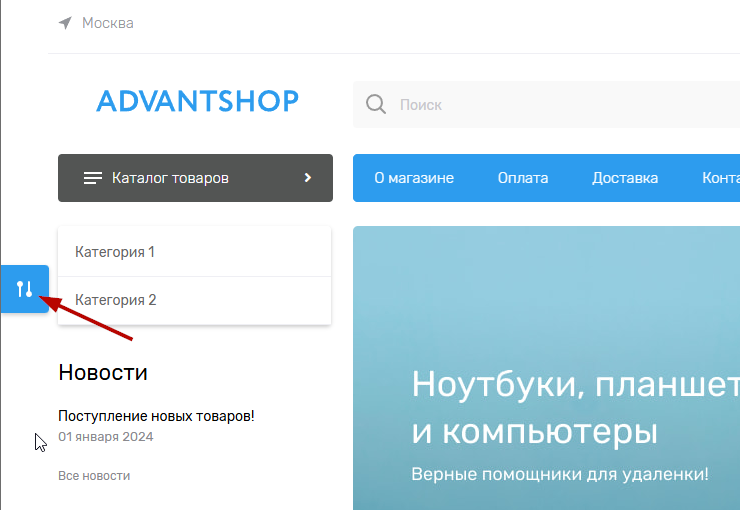
Task: Open the blue settings sliders icon panel
Action: tap(25, 289)
